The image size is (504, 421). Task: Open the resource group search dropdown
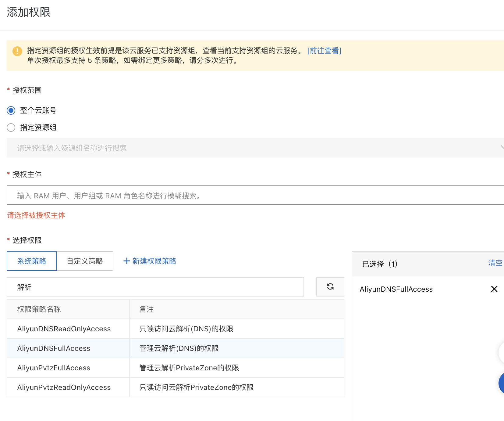click(x=255, y=148)
